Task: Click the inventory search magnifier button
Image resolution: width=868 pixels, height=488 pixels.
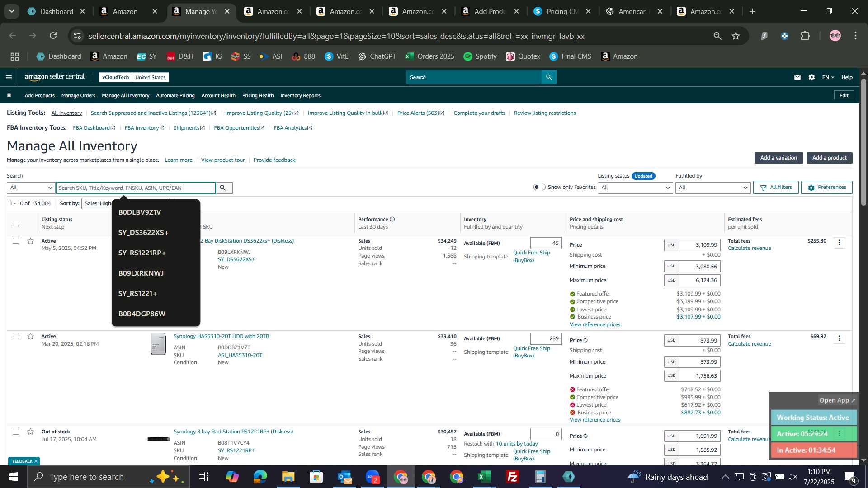Action: (x=222, y=188)
